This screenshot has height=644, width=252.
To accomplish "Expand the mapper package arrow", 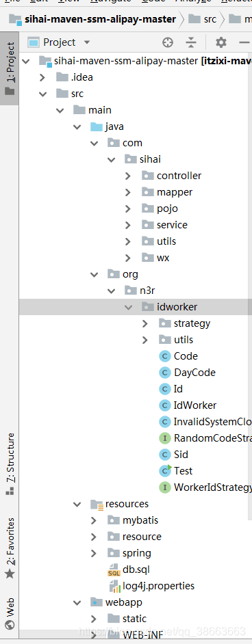I will (x=128, y=192).
